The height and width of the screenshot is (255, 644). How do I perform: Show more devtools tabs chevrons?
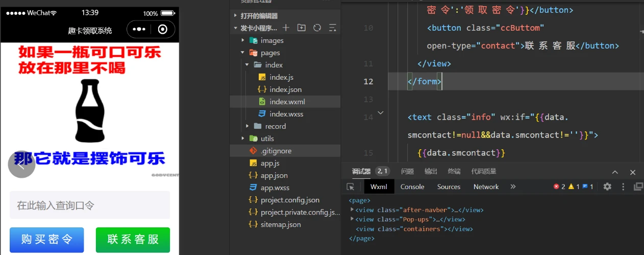513,187
